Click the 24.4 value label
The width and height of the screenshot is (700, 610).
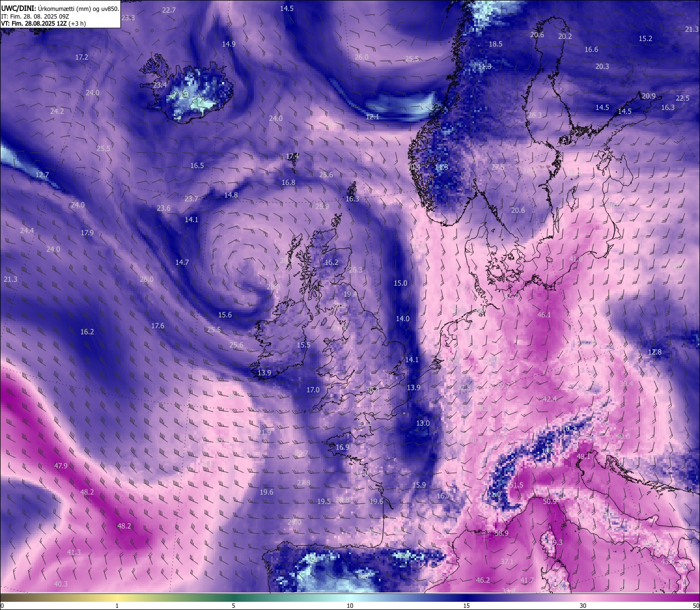coord(27,231)
